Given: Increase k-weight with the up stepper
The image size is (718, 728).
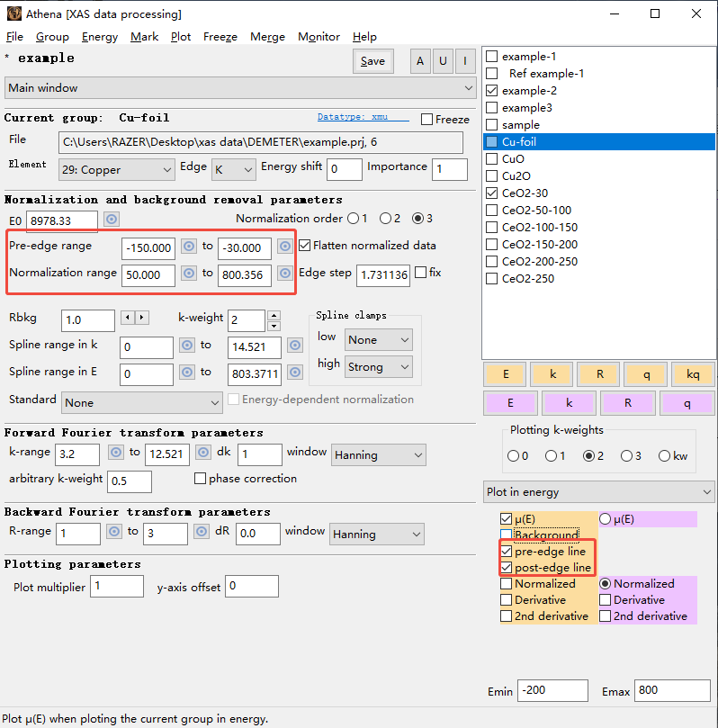Looking at the screenshot, I should click(274, 315).
